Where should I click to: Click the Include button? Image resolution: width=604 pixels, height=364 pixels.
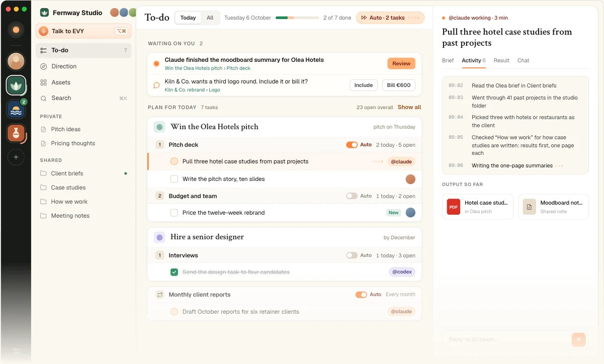(x=364, y=85)
